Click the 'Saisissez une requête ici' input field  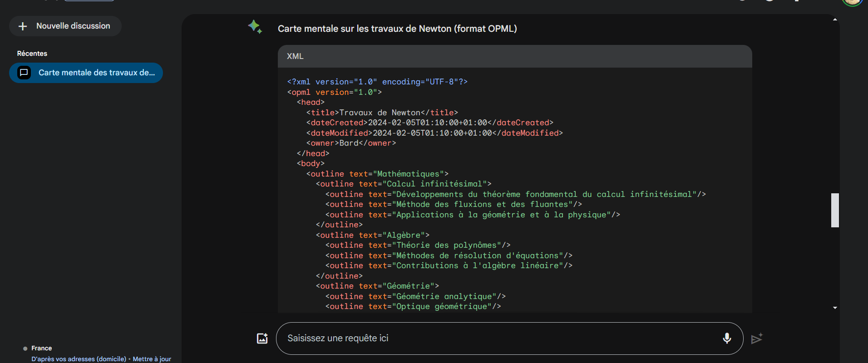click(499, 338)
